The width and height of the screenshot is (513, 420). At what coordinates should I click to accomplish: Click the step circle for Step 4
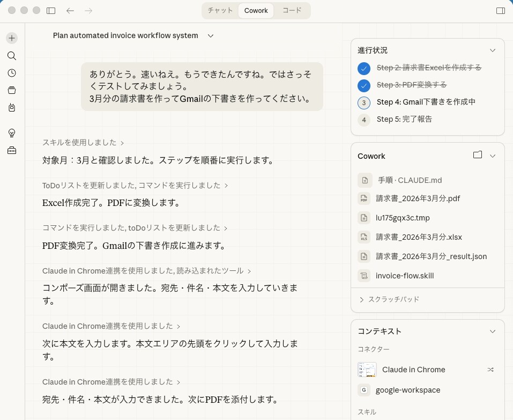[364, 103]
